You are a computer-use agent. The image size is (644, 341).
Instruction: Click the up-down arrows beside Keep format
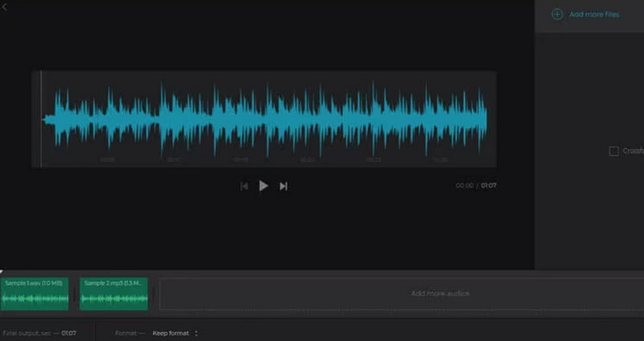196,333
